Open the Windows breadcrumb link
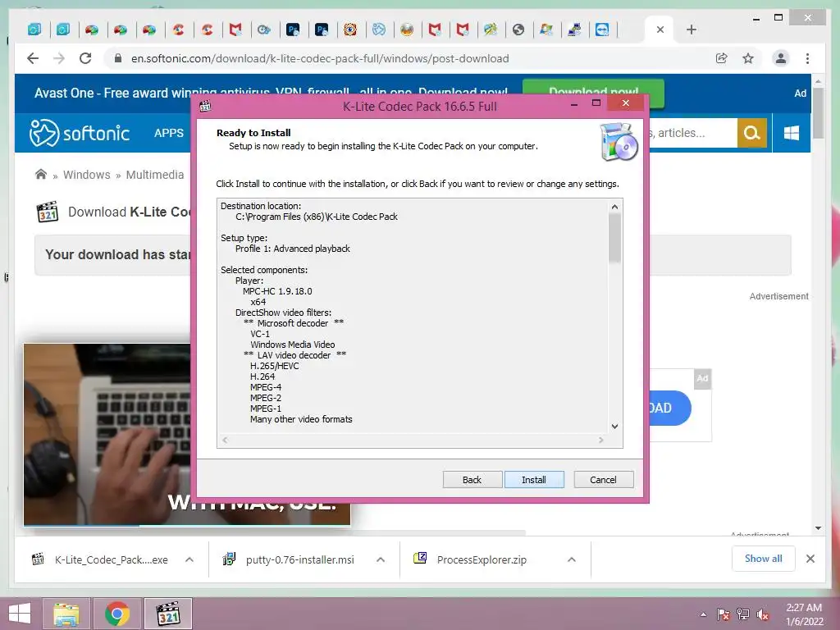This screenshot has height=630, width=840. (87, 175)
